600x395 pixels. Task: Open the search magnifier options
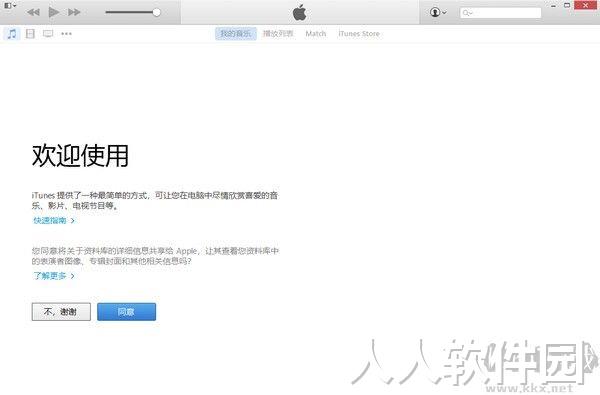467,13
